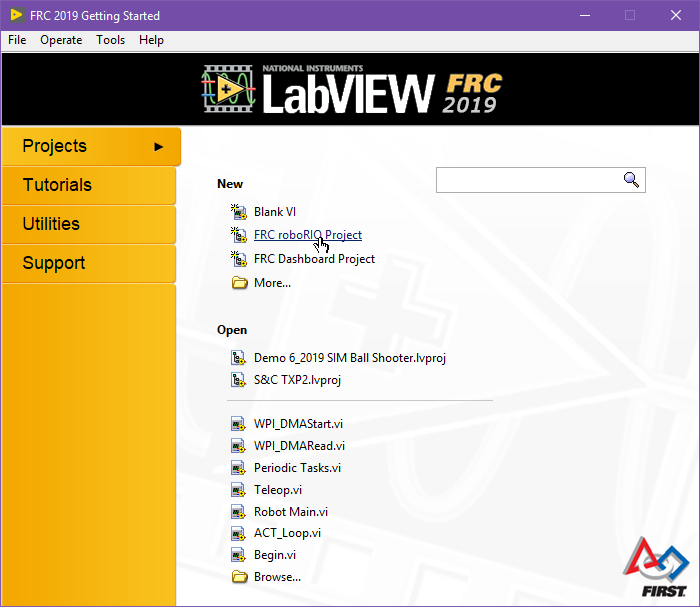This screenshot has height=607, width=700.
Task: Click the Demo 6_2019 SIM Ball Shooter project icon
Action: tap(238, 358)
